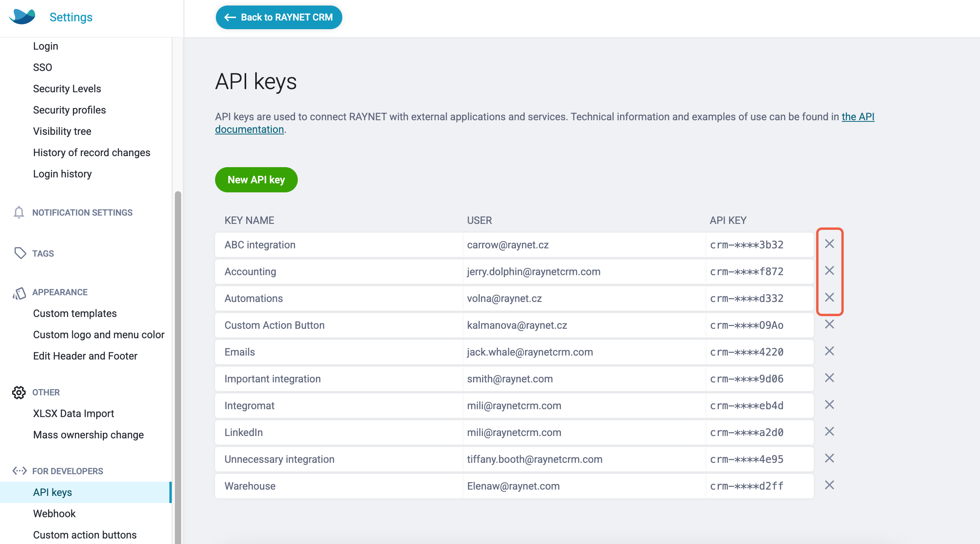The height and width of the screenshot is (544, 980).
Task: Click user jack.whale@raynetcrm.com
Action: click(x=530, y=352)
